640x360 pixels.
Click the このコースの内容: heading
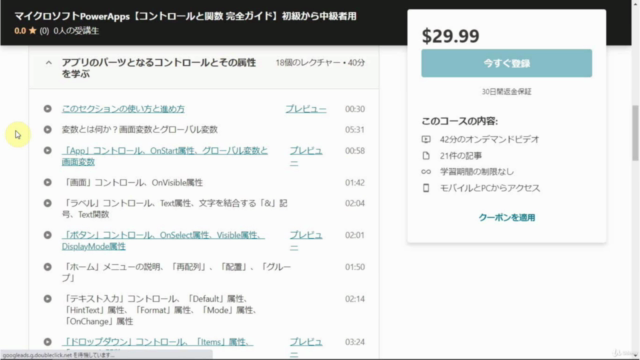click(x=460, y=121)
